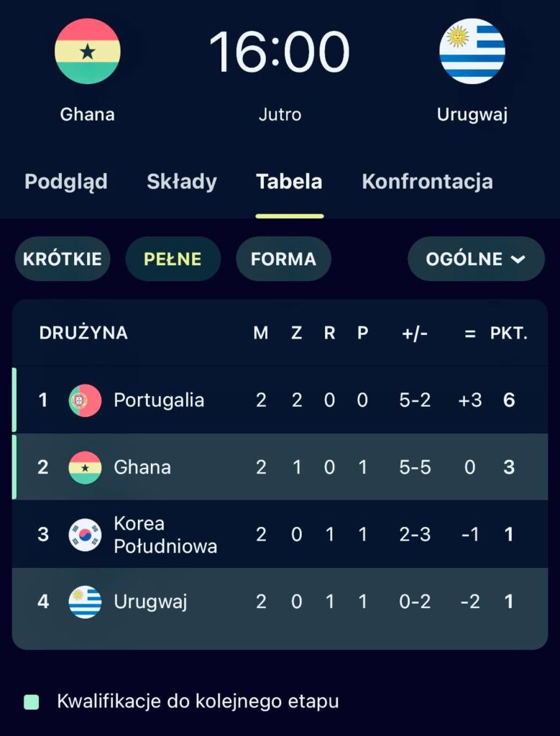560x736 pixels.
Task: Click the green qualification legend square
Action: pos(31,701)
